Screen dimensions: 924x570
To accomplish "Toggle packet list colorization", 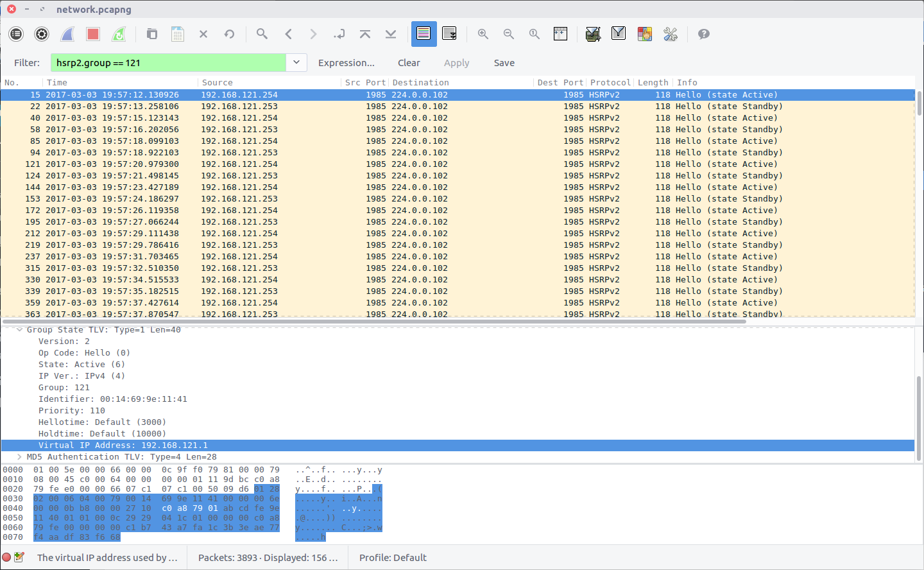I will [424, 34].
